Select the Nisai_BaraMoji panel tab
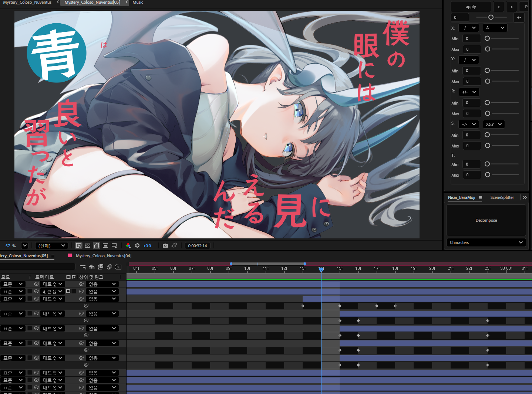Viewport: 532px width, 394px height. (461, 197)
